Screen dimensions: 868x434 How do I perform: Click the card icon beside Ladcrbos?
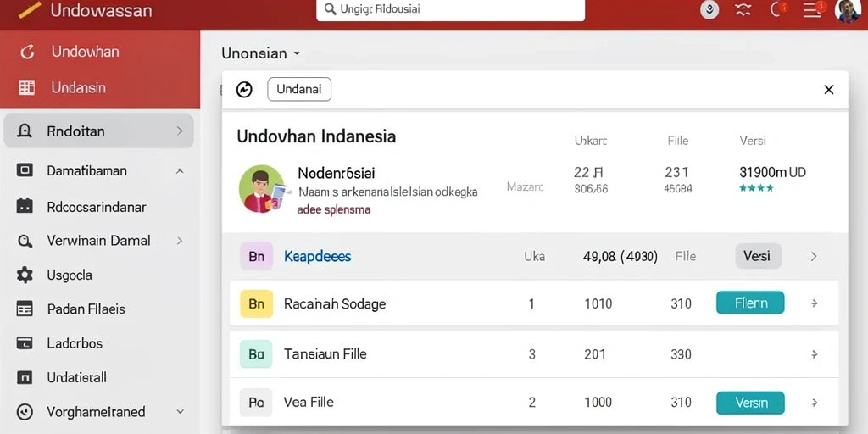(25, 343)
